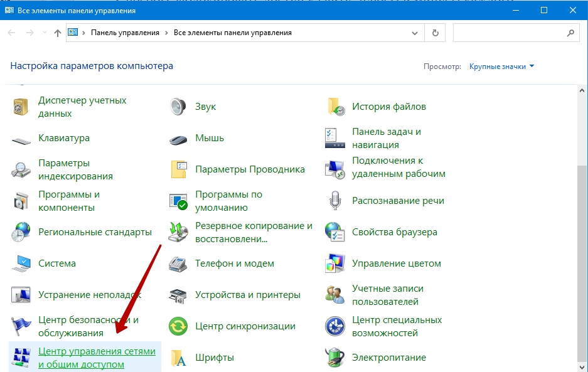Image resolution: width=588 pixels, height=372 pixels.
Task: Open the Система link
Action: coord(57,263)
